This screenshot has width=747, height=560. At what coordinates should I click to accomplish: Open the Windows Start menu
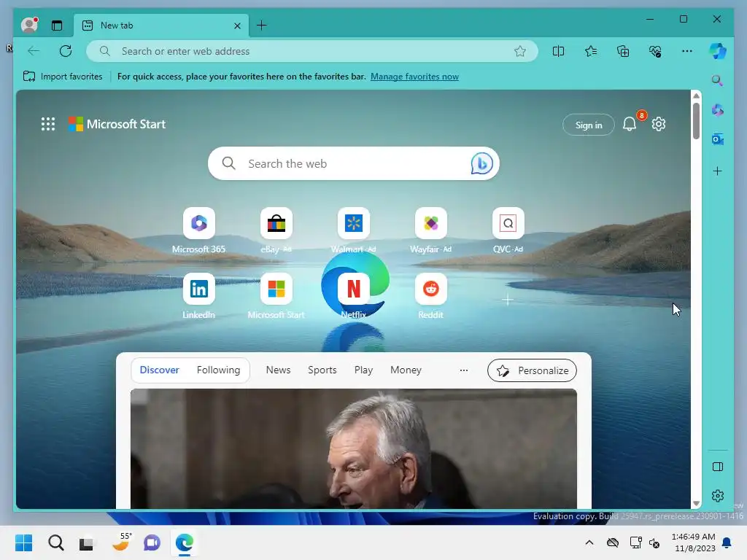pos(23,542)
